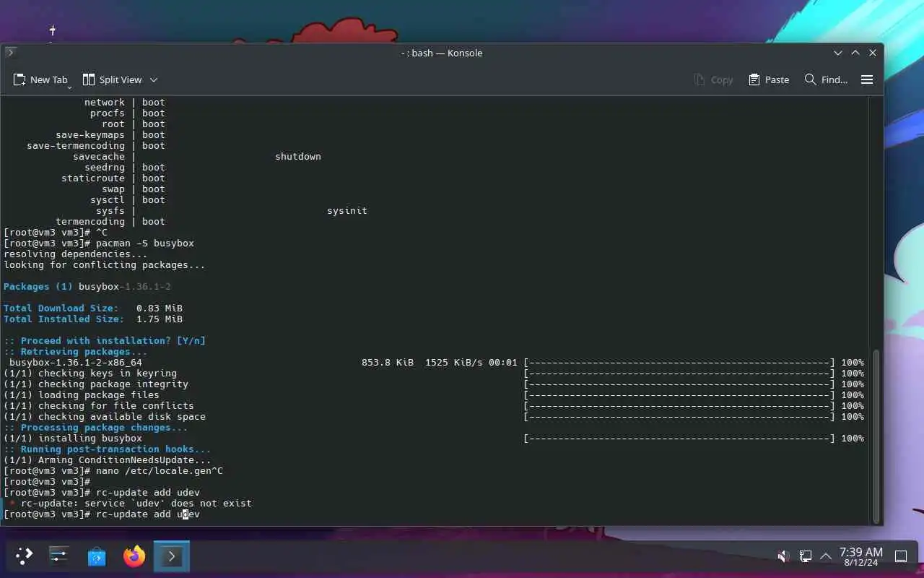Viewport: 924px width, 578px height.
Task: Click the muted volume tray icon
Action: [x=783, y=556]
